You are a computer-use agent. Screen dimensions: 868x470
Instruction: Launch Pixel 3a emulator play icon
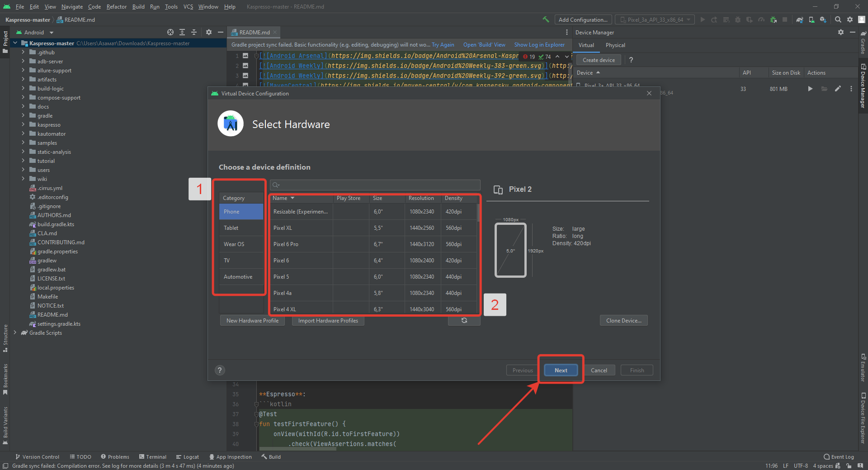[x=810, y=89]
